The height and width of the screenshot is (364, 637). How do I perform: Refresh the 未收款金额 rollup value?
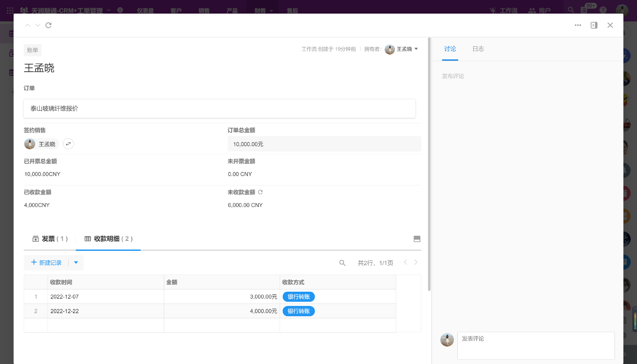tap(260, 192)
